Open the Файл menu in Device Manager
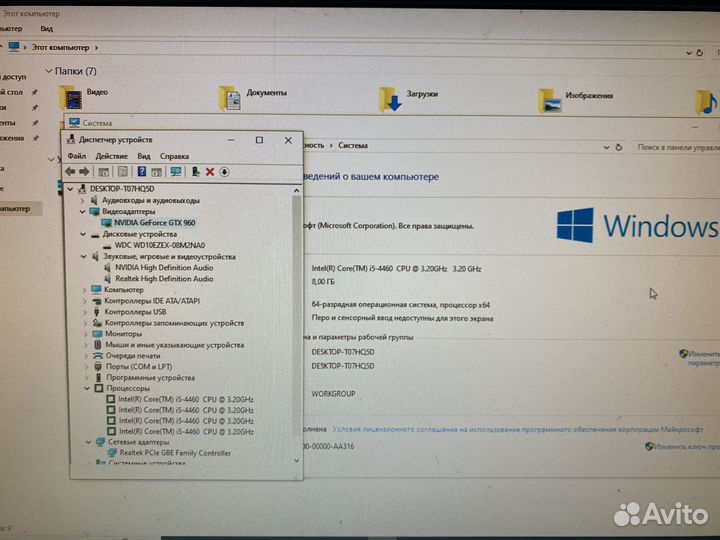The width and height of the screenshot is (720, 540). tap(77, 156)
